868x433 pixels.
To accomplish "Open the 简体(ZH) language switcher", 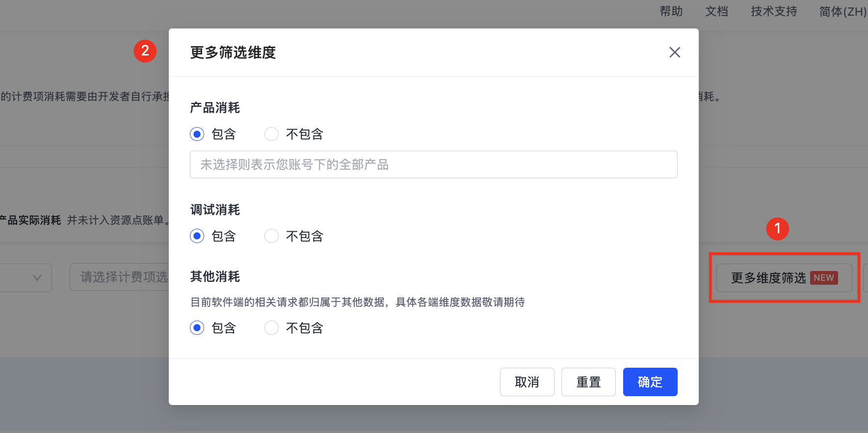I will point(843,11).
